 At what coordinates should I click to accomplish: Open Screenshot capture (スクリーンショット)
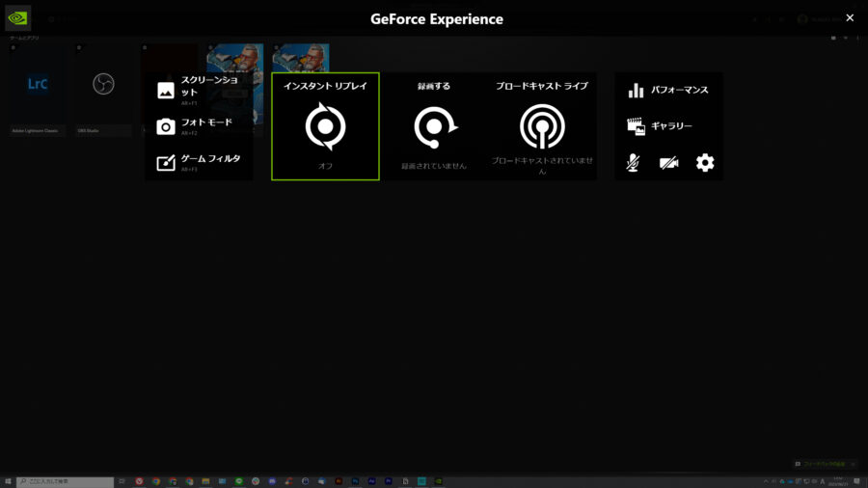[x=198, y=90]
